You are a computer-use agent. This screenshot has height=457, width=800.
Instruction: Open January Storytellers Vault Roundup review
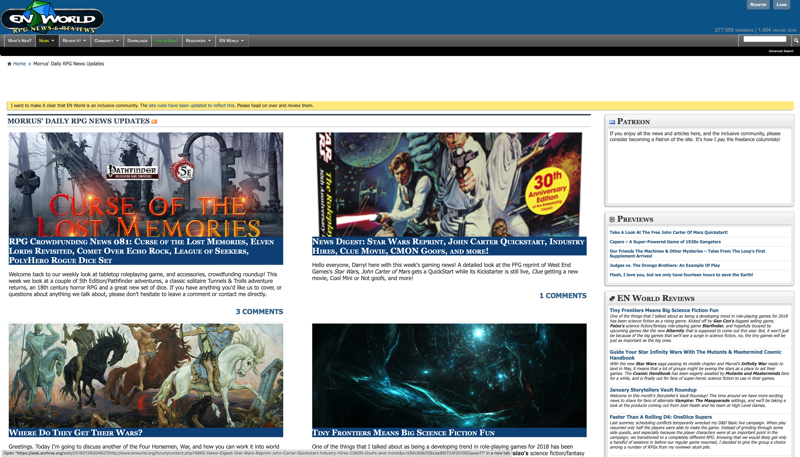653,390
